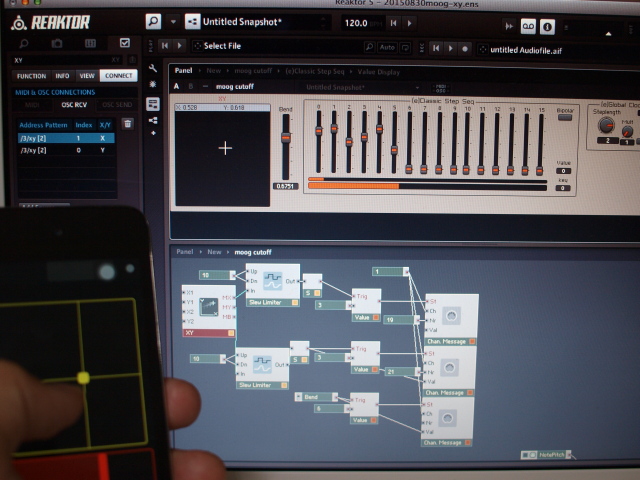Screen dimensions: 640x480
Task: Click the player magnifier icon next to Auto
Action: (x=369, y=47)
